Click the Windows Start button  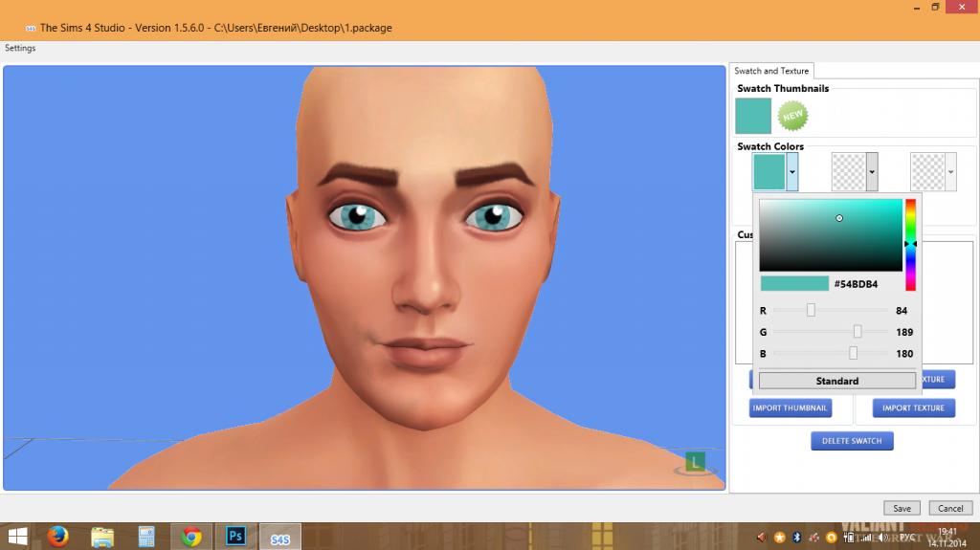18,536
